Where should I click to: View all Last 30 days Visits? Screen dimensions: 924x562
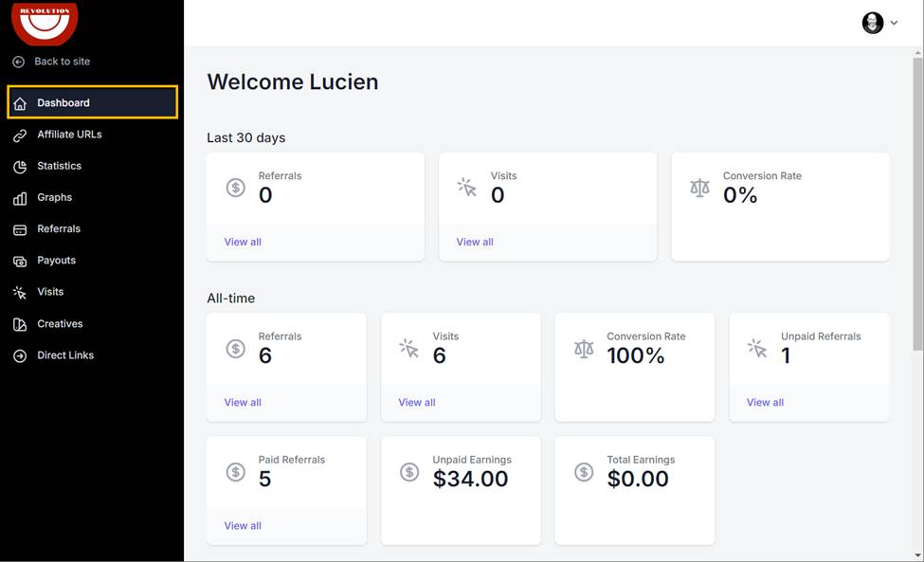(x=475, y=242)
